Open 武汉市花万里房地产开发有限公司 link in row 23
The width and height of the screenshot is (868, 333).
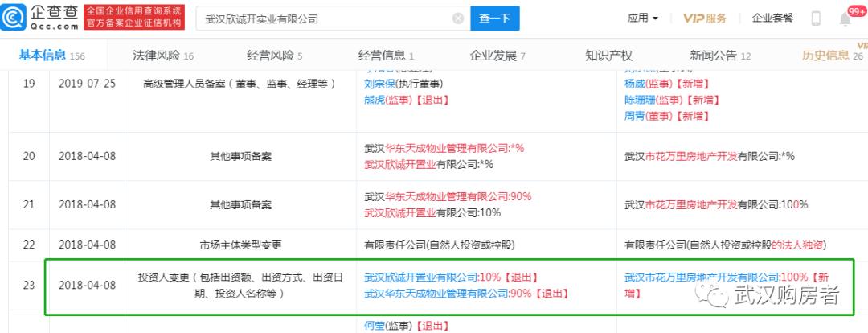(702, 277)
